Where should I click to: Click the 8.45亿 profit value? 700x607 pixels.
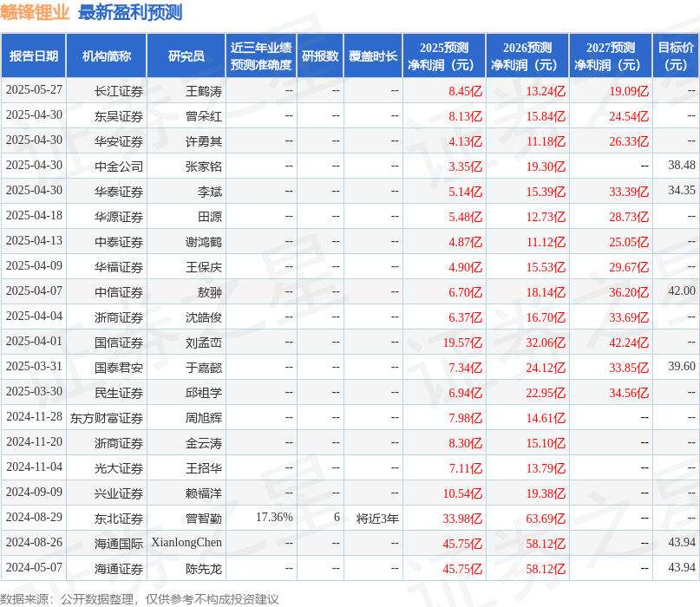click(x=466, y=91)
